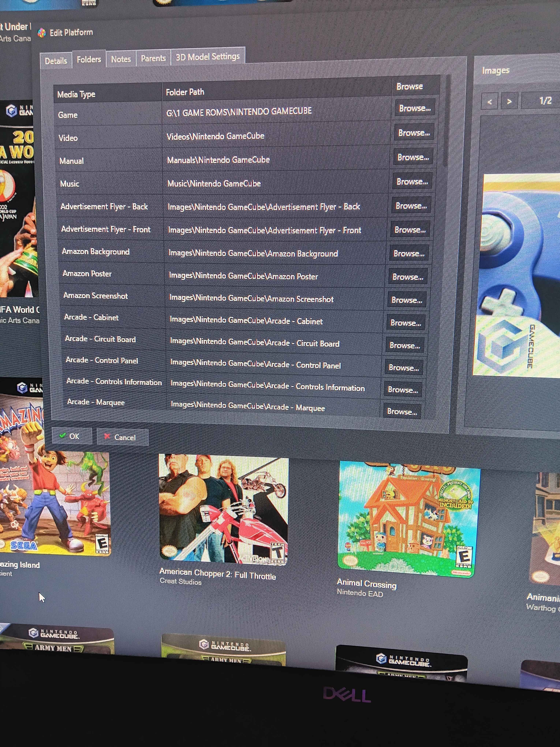Open the 3D Model Settings tab
Viewport: 560px width, 747px height.
[x=208, y=56]
